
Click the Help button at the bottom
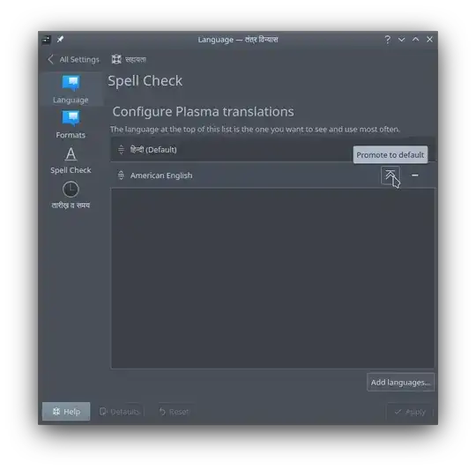pyautogui.click(x=66, y=412)
